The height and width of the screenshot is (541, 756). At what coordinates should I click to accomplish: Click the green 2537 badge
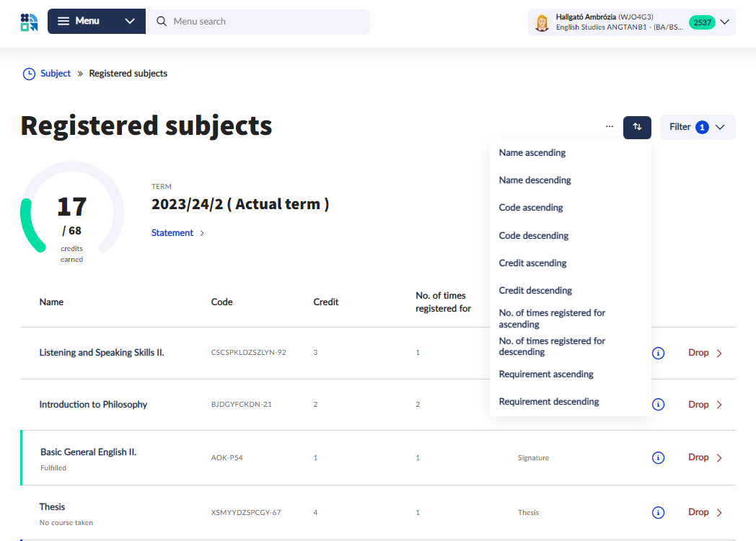701,22
